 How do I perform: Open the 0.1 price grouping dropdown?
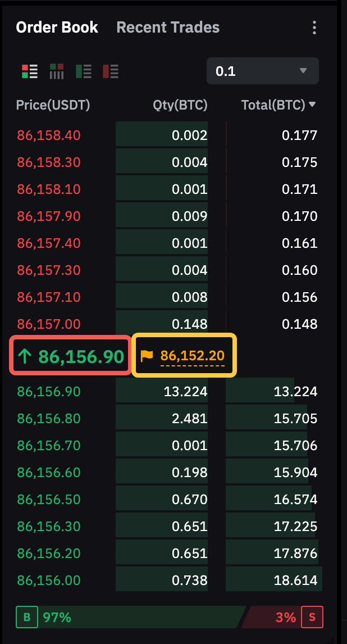[x=262, y=71]
